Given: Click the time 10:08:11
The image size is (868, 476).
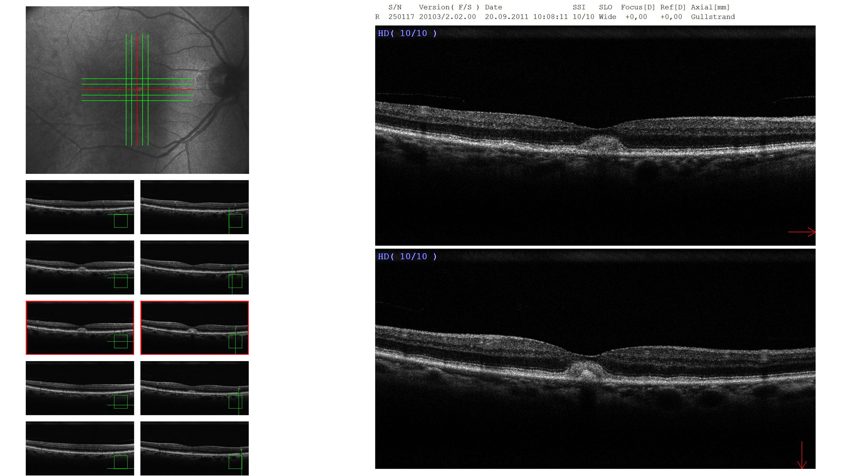Looking at the screenshot, I should pos(550,17).
